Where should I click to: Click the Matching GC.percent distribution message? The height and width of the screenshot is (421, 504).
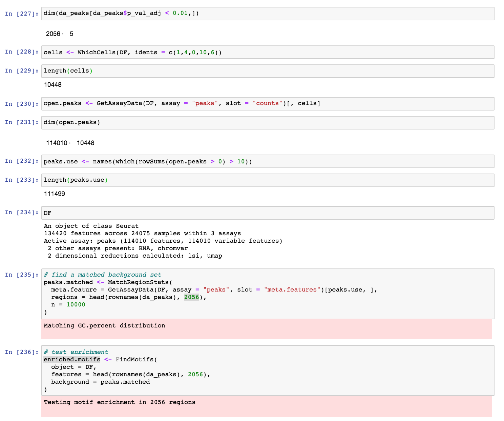[104, 325]
